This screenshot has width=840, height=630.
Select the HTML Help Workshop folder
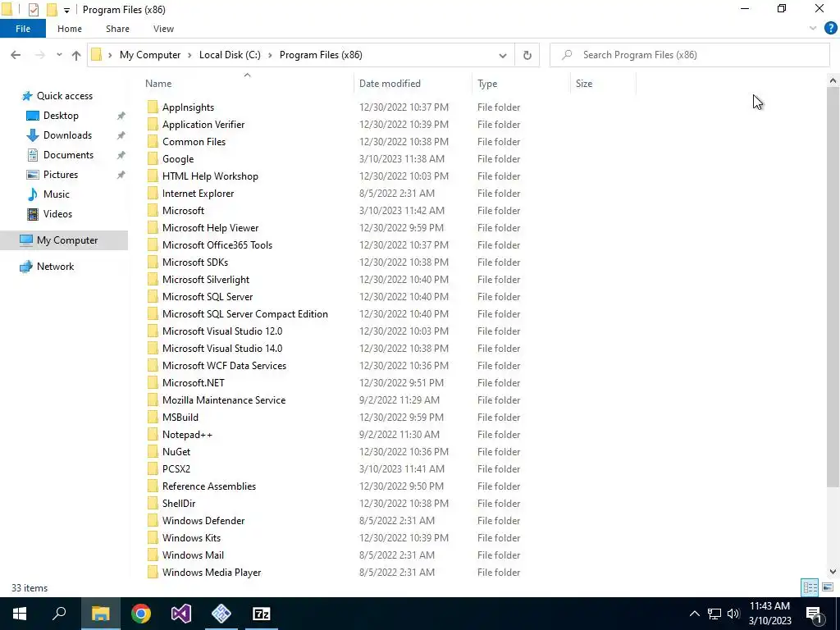pos(210,176)
